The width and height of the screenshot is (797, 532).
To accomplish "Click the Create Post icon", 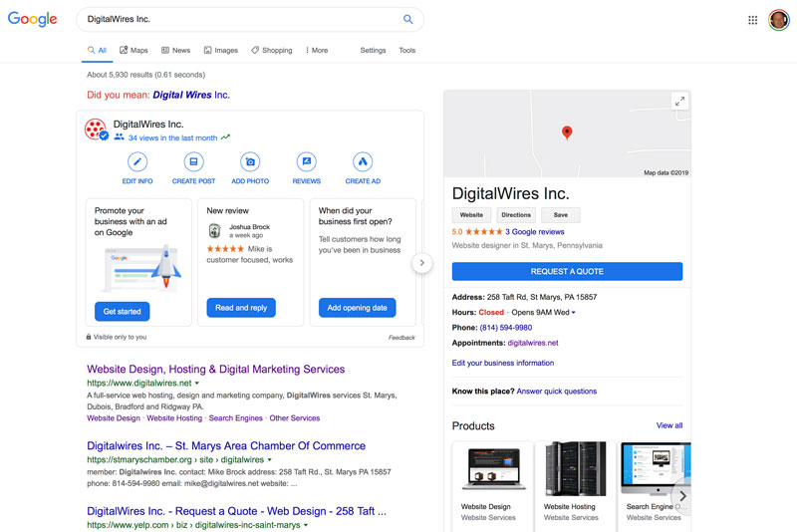I will (x=193, y=161).
